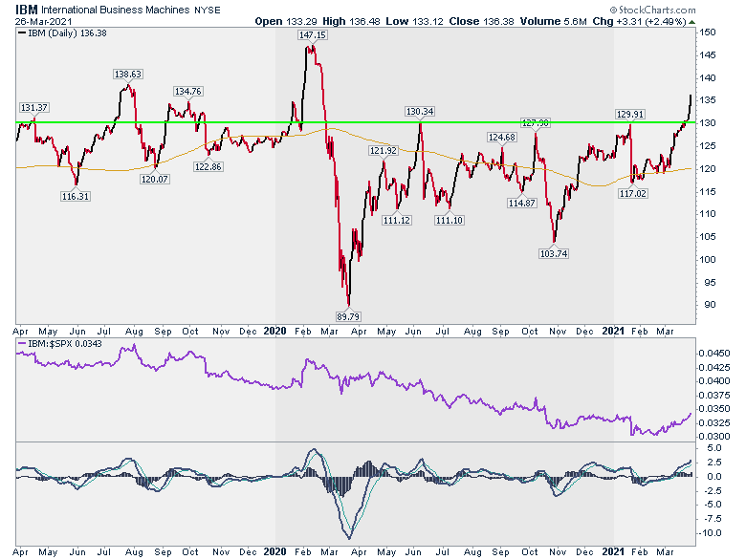746x560 pixels.
Task: Click the 2020 label on bottom axis
Action: coord(274,552)
